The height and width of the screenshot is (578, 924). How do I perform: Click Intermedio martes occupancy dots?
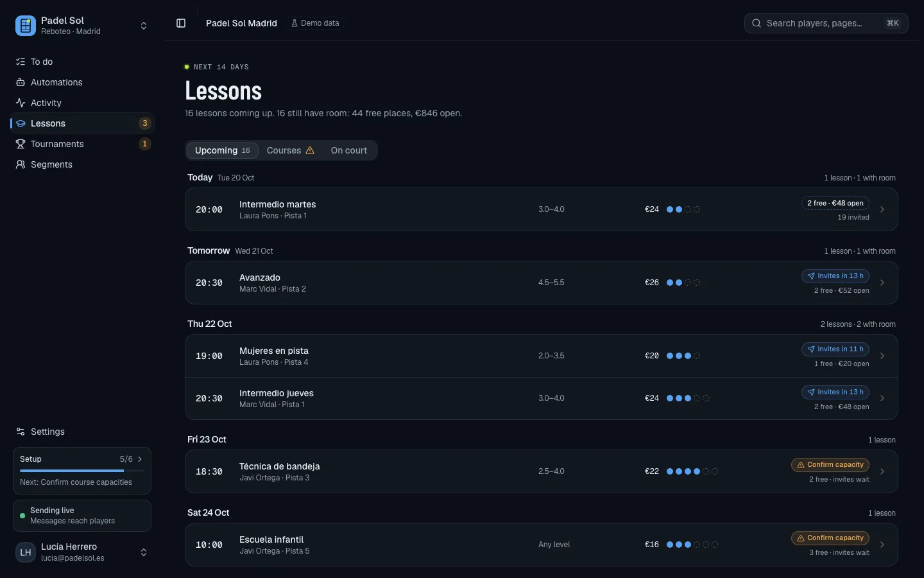pos(683,209)
